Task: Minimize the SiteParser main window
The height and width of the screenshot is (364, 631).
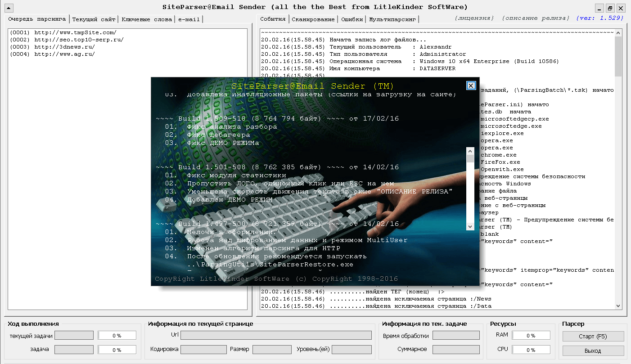Action: pyautogui.click(x=599, y=8)
